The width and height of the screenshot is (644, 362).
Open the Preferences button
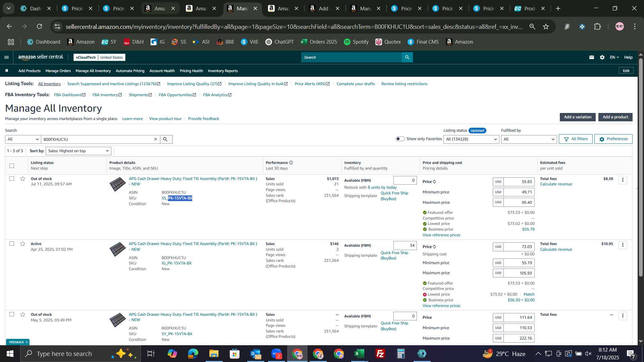(613, 139)
